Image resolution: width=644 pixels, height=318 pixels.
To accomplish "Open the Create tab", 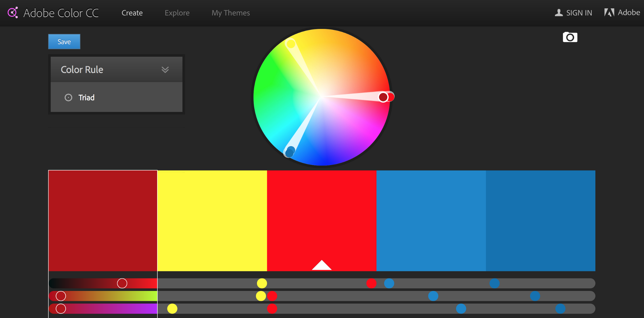I will pyautogui.click(x=132, y=13).
